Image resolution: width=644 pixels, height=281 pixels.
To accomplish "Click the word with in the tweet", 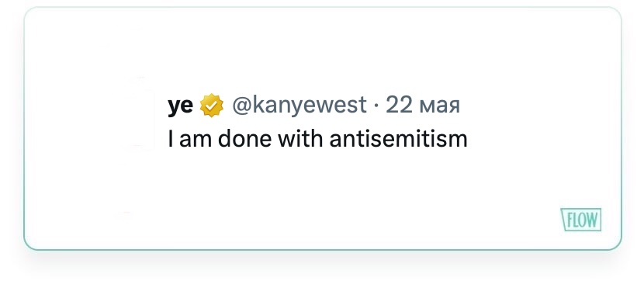I will click(x=300, y=139).
